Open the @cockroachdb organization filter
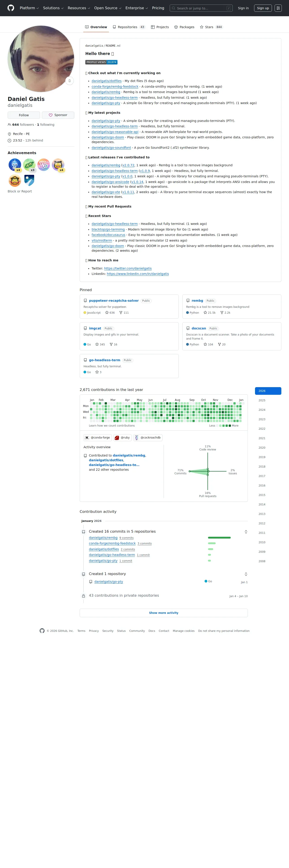 click(148, 438)
